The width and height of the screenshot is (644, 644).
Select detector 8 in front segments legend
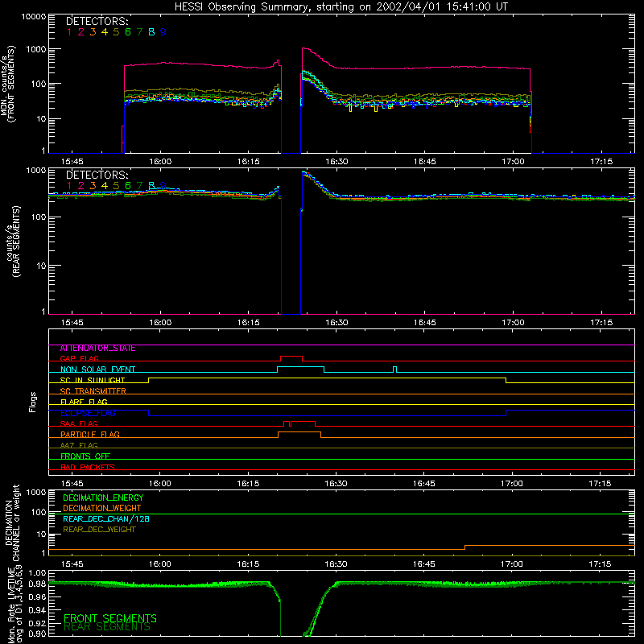[151, 32]
